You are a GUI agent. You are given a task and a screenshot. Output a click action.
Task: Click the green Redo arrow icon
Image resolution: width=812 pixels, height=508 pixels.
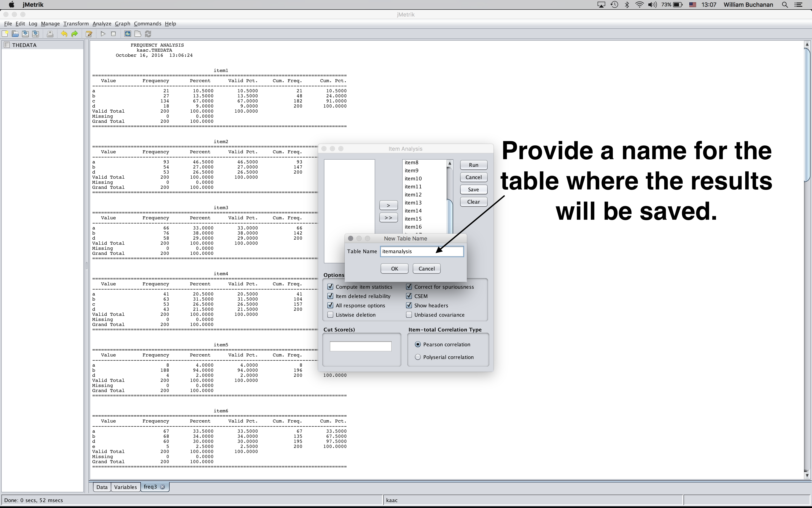click(x=74, y=34)
